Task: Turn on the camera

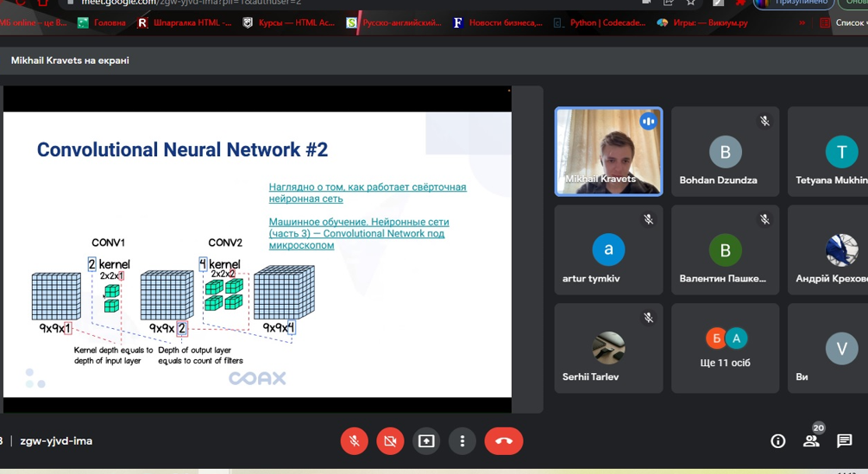Action: [390, 441]
